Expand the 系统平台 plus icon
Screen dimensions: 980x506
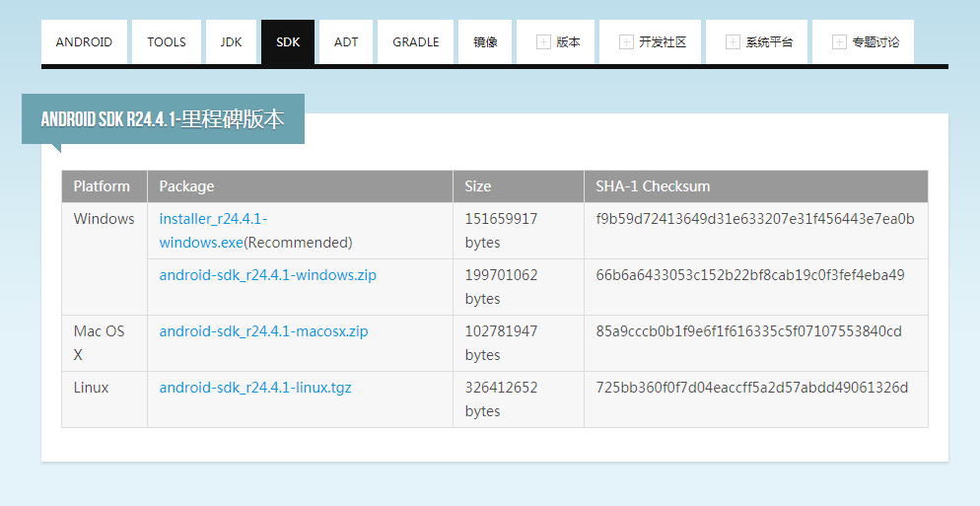point(733,41)
